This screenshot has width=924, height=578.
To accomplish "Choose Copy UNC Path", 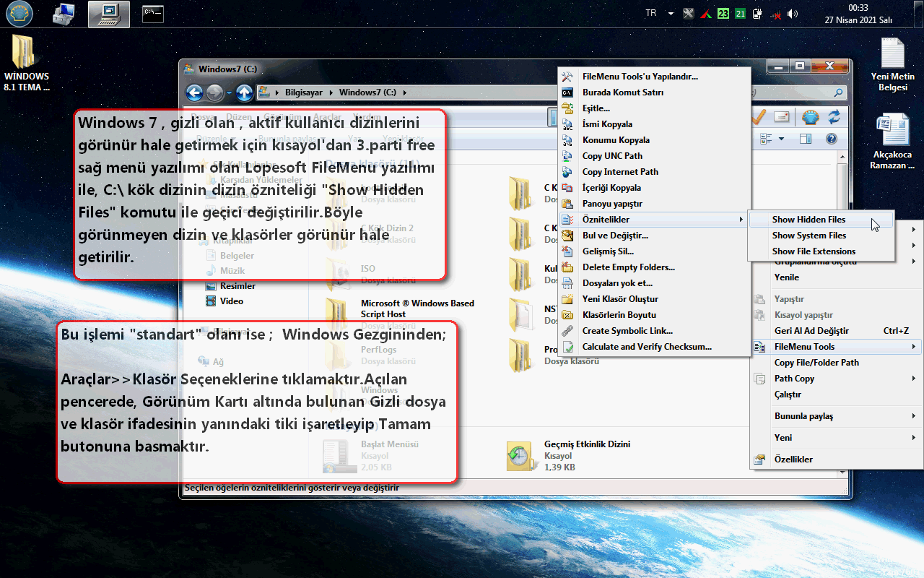I will click(653, 156).
